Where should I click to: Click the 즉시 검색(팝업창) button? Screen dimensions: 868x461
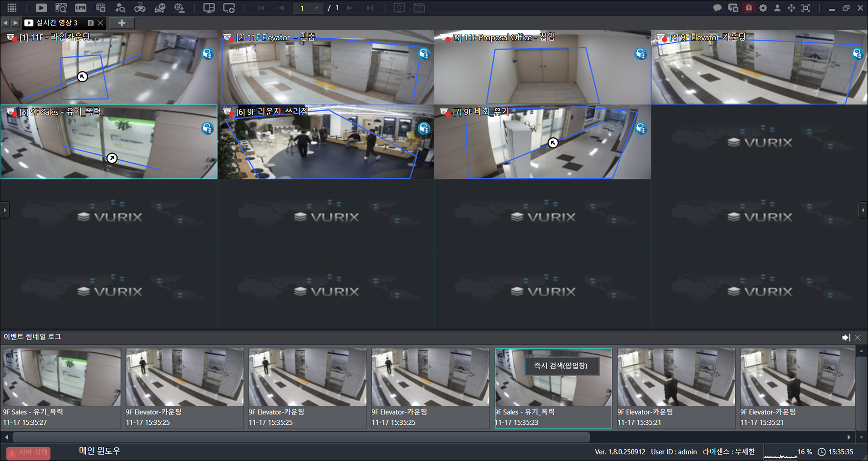562,366
